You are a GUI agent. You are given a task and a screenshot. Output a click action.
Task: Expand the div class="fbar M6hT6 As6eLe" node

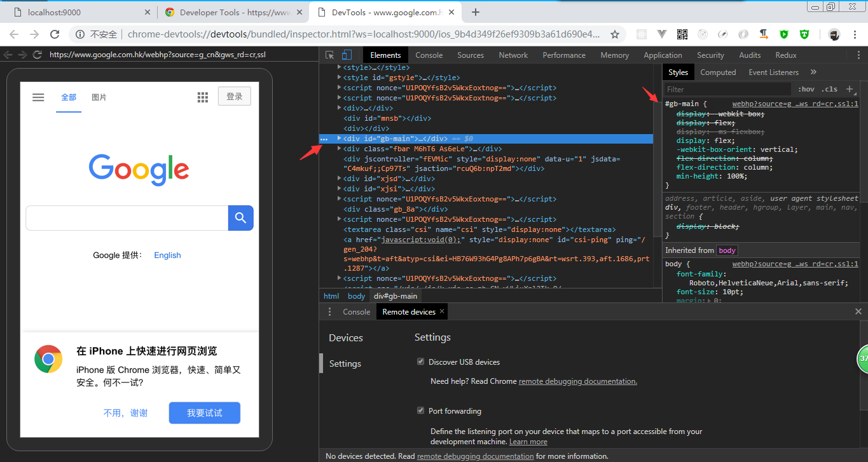(x=339, y=149)
